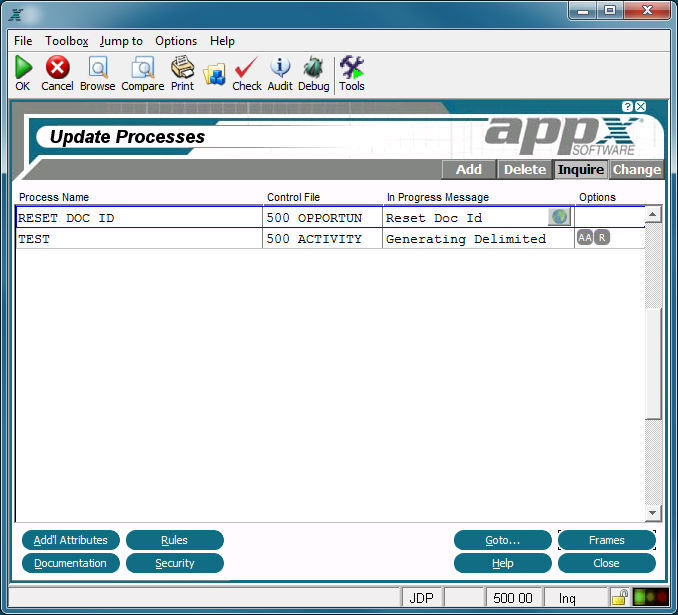Click the AA badge in TEST row
The width and height of the screenshot is (678, 615).
[585, 237]
